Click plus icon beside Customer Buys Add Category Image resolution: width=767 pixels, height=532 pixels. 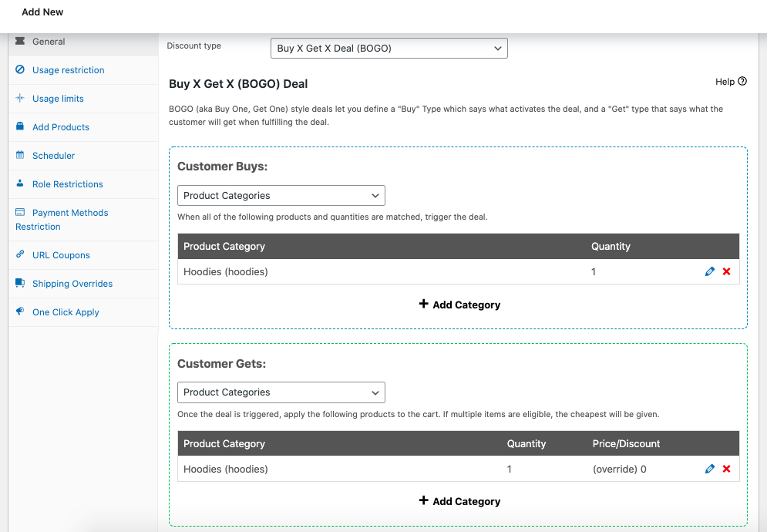click(424, 304)
